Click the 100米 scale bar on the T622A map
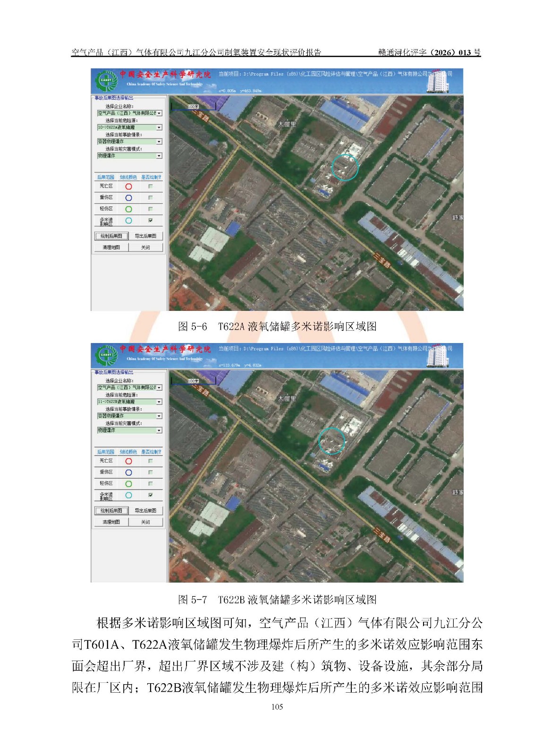 [193, 107]
